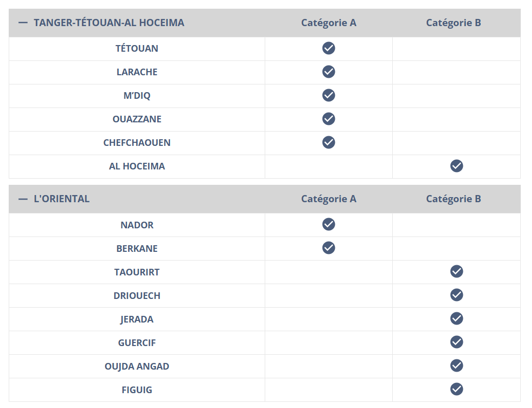532x408 pixels.
Task: Click Catégorie B header in Tanger-Tétouan table
Action: coord(454,23)
